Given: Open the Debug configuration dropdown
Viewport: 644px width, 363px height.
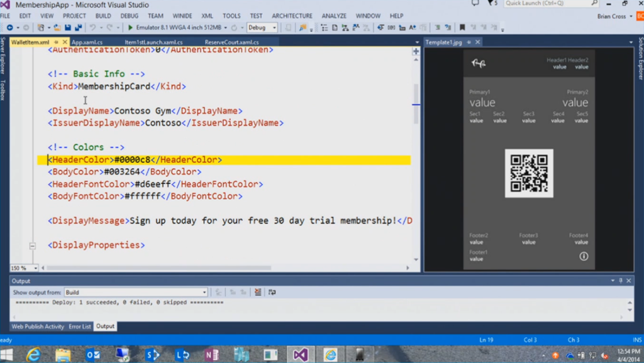Looking at the screenshot, I should point(274,28).
